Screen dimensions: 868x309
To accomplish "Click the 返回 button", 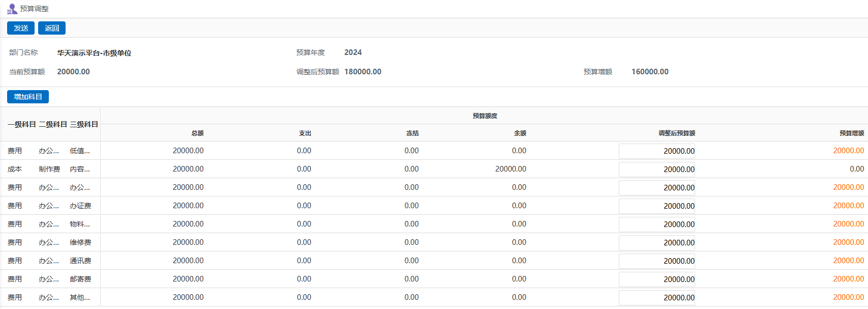I will coord(52,28).
